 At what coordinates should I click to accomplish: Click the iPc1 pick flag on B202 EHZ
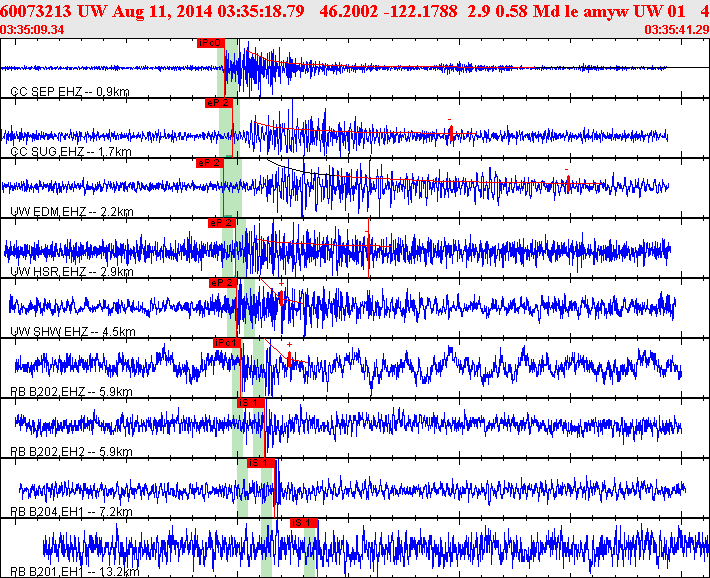227,343
